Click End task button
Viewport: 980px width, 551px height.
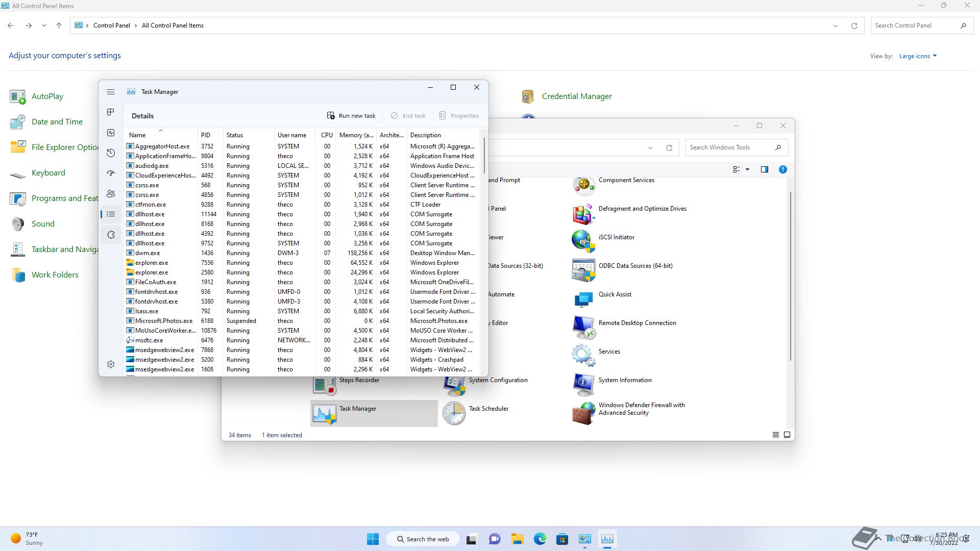408,116
